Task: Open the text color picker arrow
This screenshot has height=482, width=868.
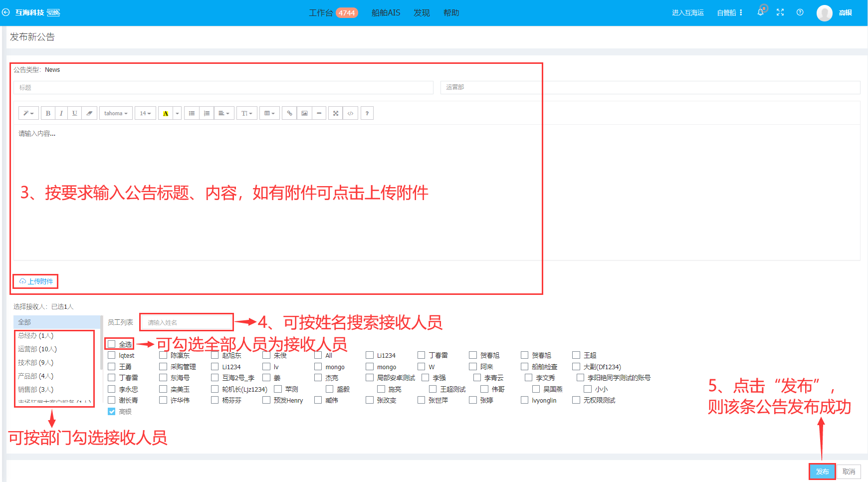Action: click(177, 113)
